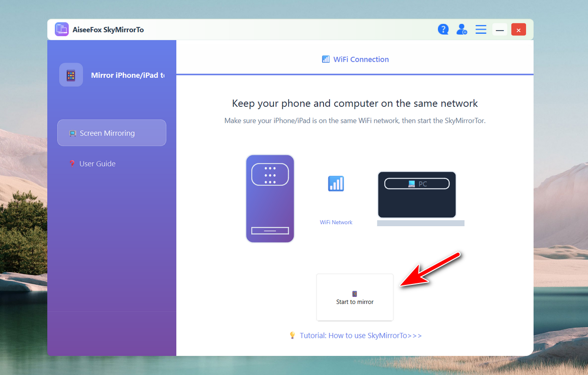The width and height of the screenshot is (588, 375).
Task: Click the home bar on phone illustration
Action: tap(270, 231)
